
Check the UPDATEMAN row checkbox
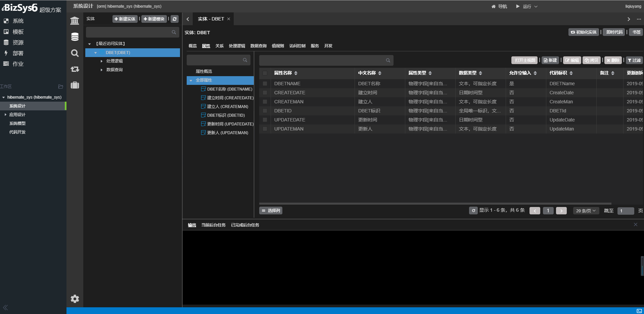click(265, 129)
